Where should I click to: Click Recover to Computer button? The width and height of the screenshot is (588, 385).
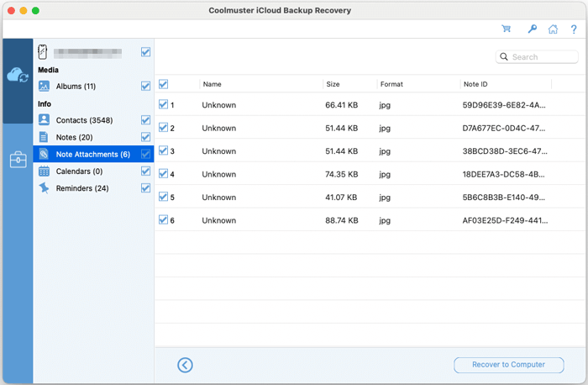[x=508, y=365]
